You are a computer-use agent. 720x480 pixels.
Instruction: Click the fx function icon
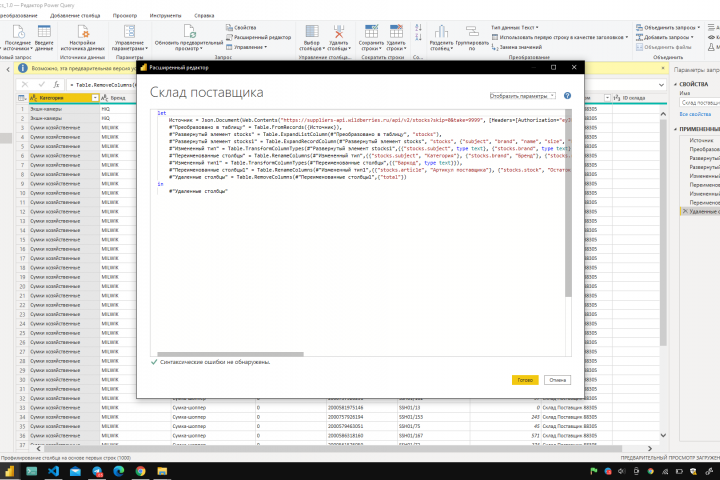pos(56,85)
